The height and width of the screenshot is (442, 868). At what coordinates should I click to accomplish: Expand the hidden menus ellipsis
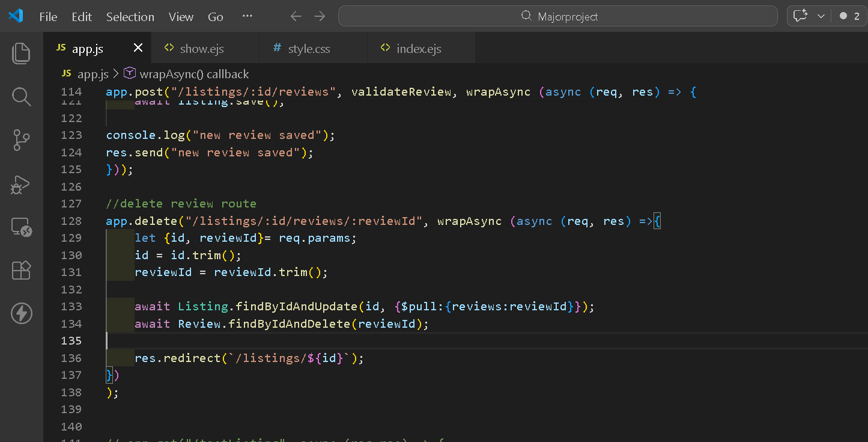(247, 16)
